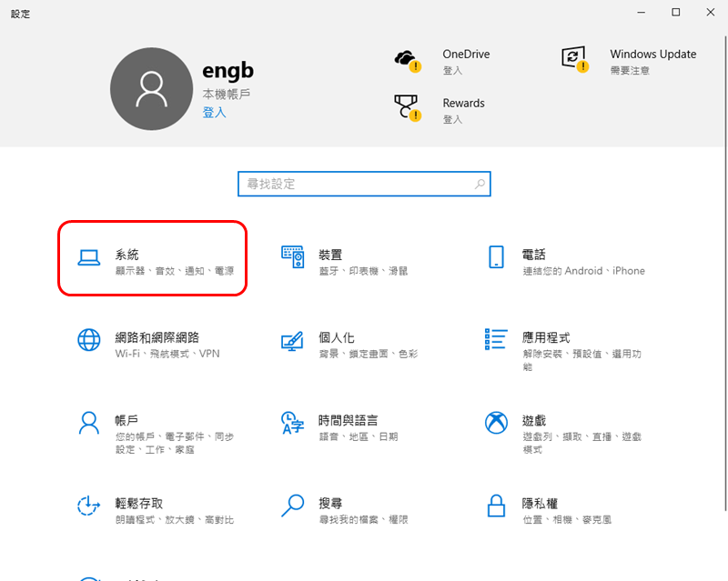Click the 背景、鎖定畫面、色彩 description

tap(369, 354)
